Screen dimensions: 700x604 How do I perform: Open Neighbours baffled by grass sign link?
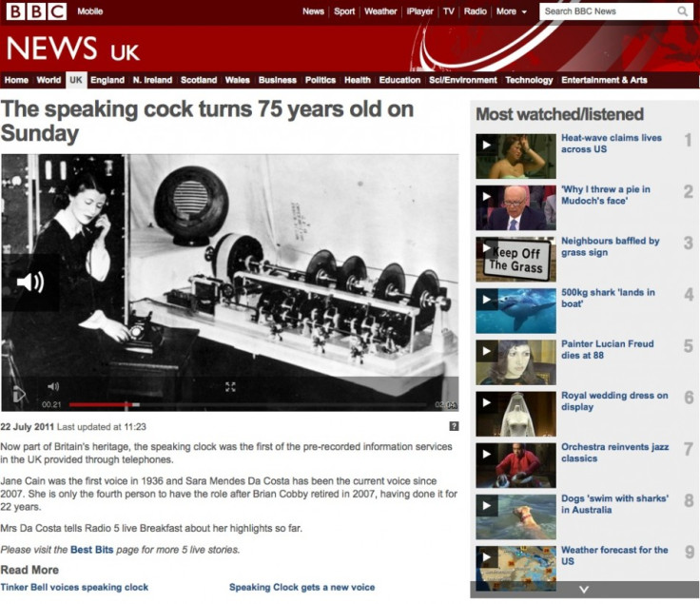point(610,246)
